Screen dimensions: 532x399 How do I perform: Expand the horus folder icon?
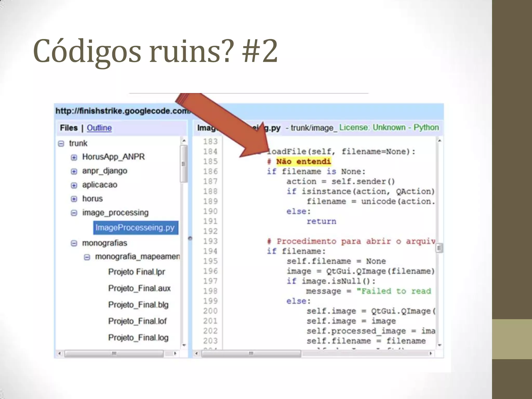pos(74,199)
